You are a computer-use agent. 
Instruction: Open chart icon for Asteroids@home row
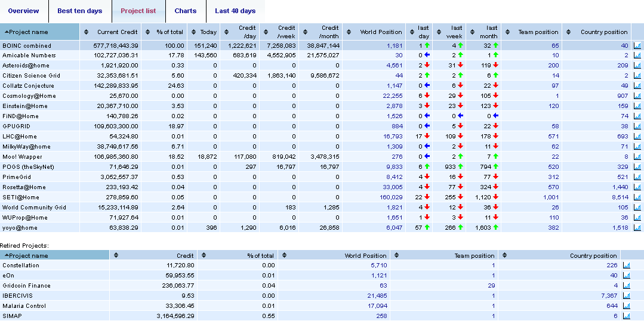637,65
